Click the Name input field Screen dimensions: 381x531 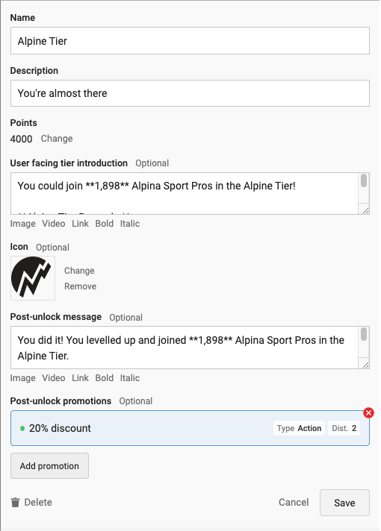(x=190, y=41)
